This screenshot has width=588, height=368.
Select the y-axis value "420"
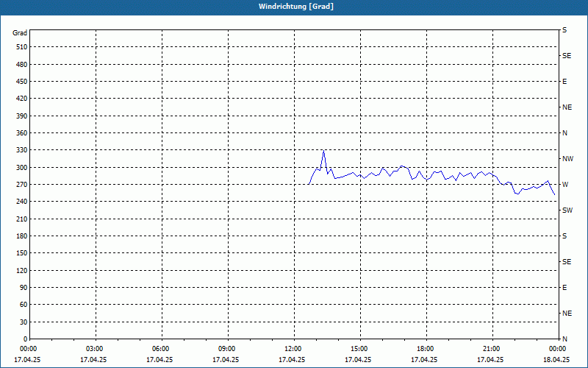(22, 99)
